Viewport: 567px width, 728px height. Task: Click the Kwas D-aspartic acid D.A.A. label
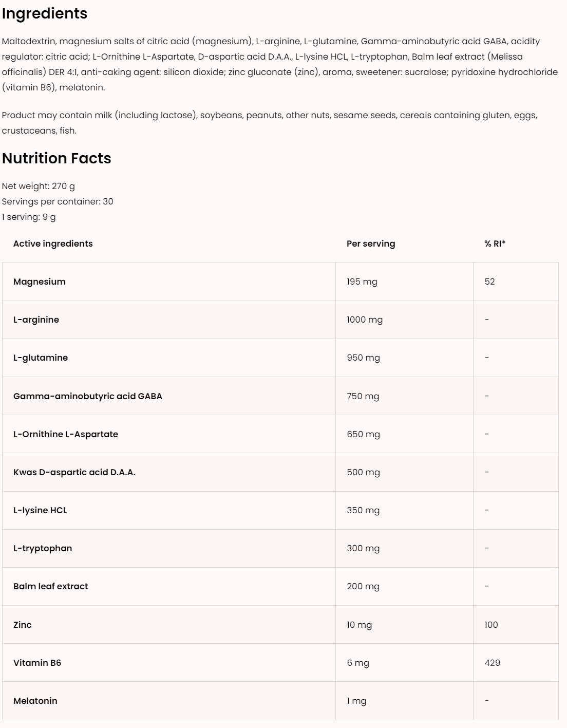point(74,472)
